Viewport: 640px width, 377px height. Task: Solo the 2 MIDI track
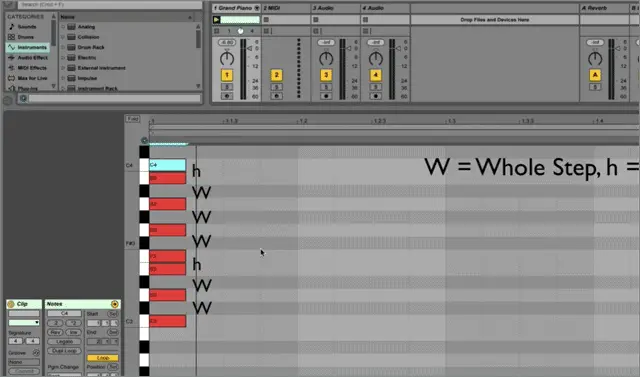276,87
